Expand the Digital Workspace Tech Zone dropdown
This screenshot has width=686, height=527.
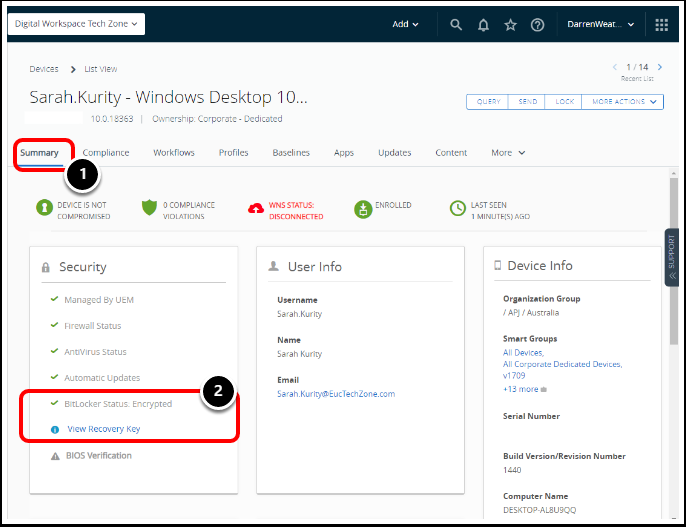click(76, 24)
